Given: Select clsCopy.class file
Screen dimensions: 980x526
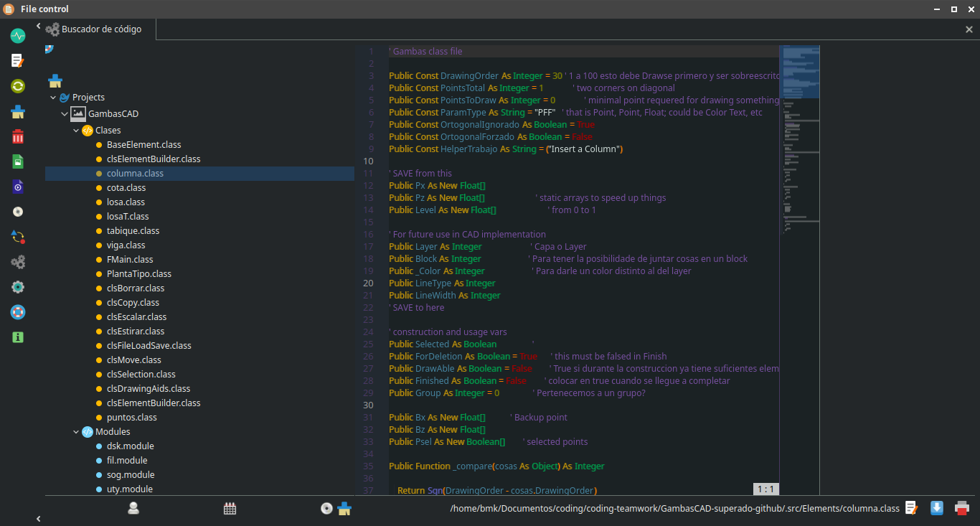Looking at the screenshot, I should (133, 303).
